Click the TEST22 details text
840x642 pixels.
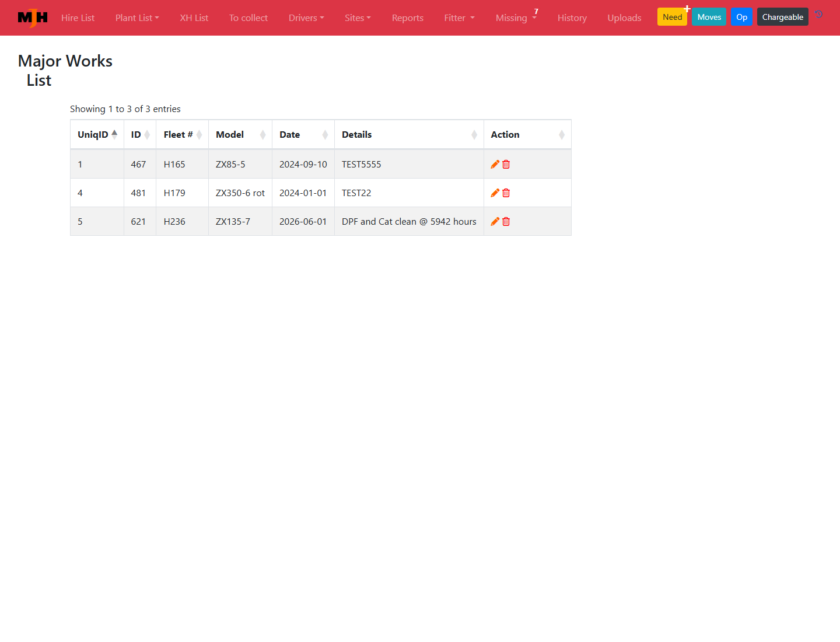click(356, 193)
